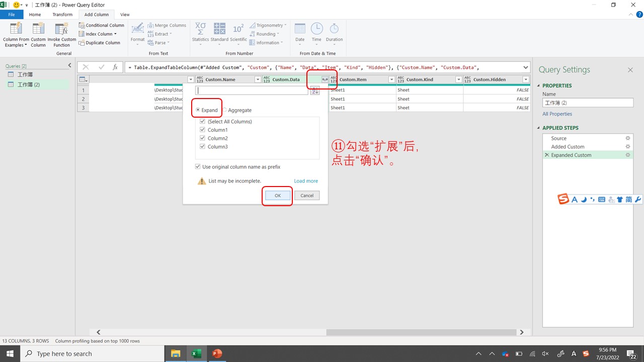Open the Information dropdown
The width and height of the screenshot is (644, 362).
(x=266, y=43)
